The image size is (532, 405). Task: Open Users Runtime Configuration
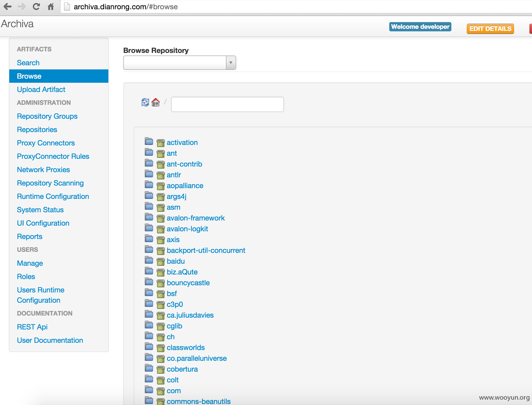coord(41,295)
